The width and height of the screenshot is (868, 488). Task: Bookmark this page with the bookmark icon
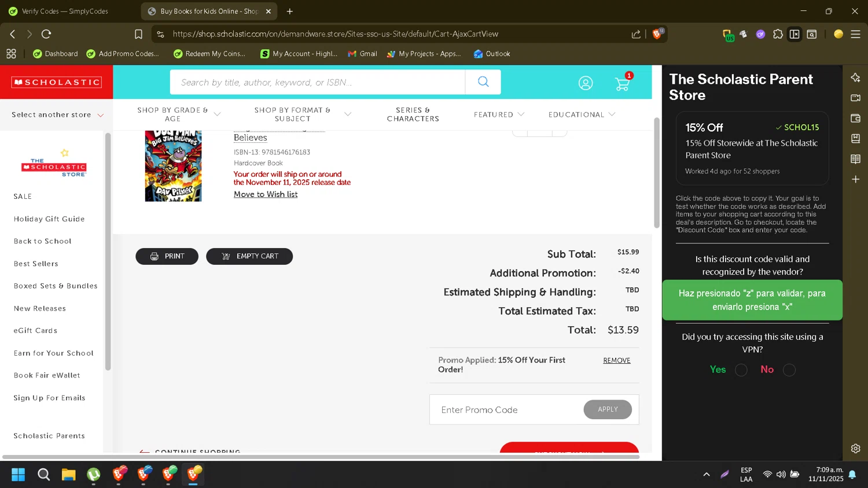pyautogui.click(x=138, y=34)
